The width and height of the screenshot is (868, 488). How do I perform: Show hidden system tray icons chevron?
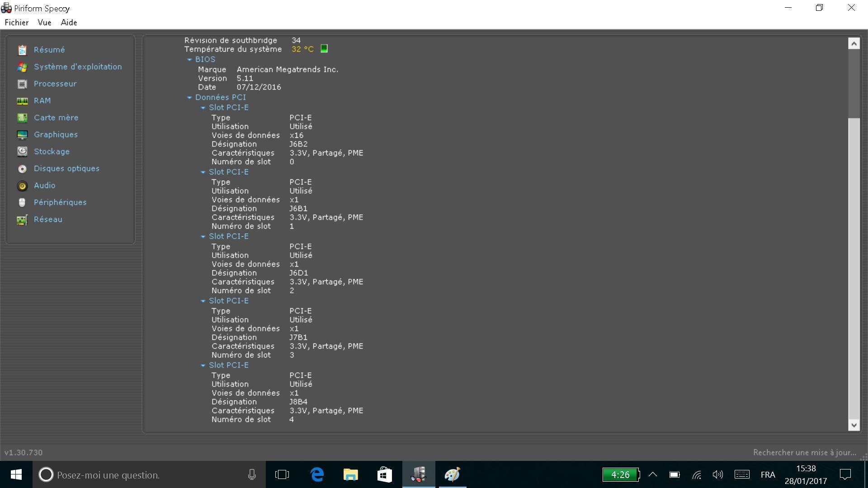coord(653,474)
